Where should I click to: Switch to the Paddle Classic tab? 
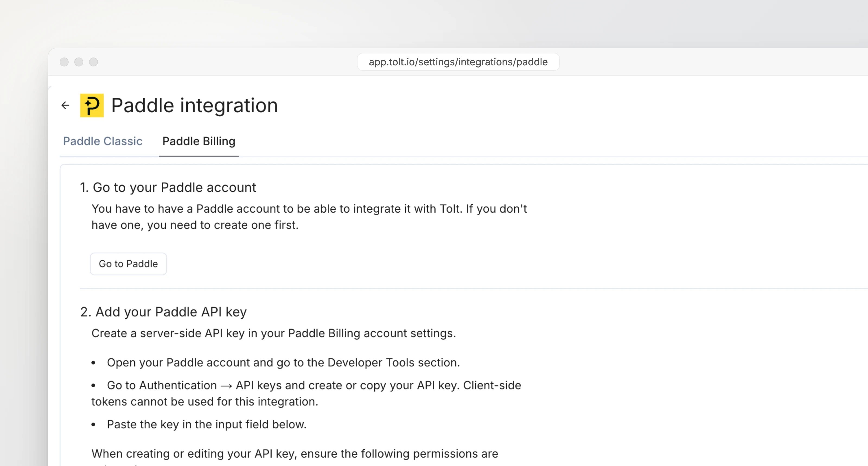tap(103, 141)
